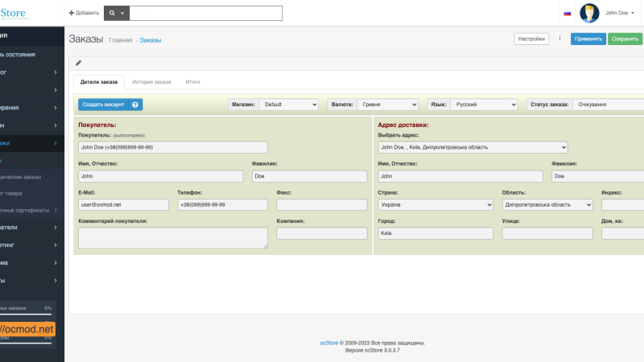
Task: Open the Выбрать адрес dropdown
Action: [473, 147]
